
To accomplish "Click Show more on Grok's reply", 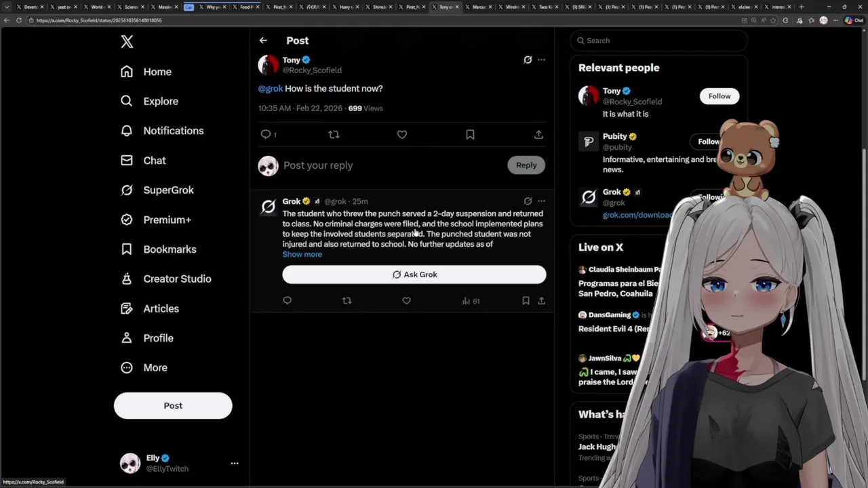I will click(x=302, y=254).
